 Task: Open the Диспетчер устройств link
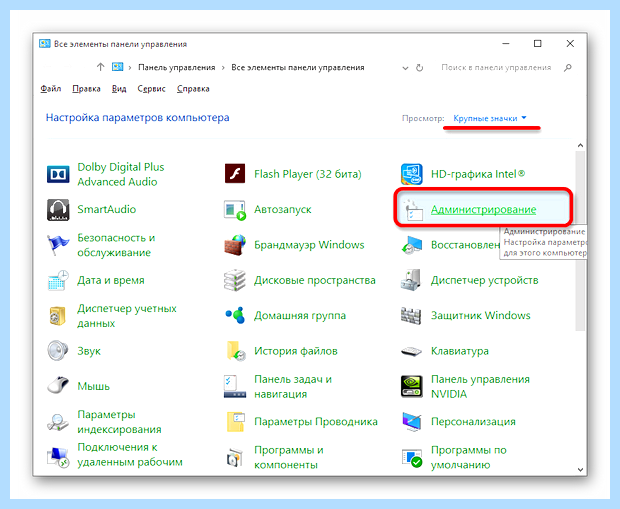click(x=484, y=280)
